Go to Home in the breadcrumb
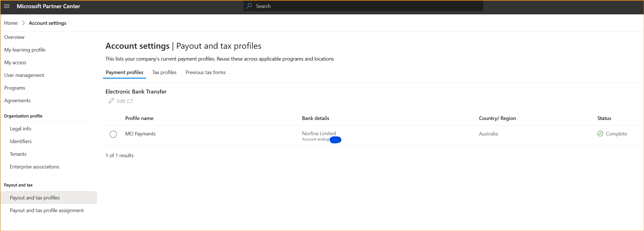This screenshot has height=231, width=644. [11, 23]
